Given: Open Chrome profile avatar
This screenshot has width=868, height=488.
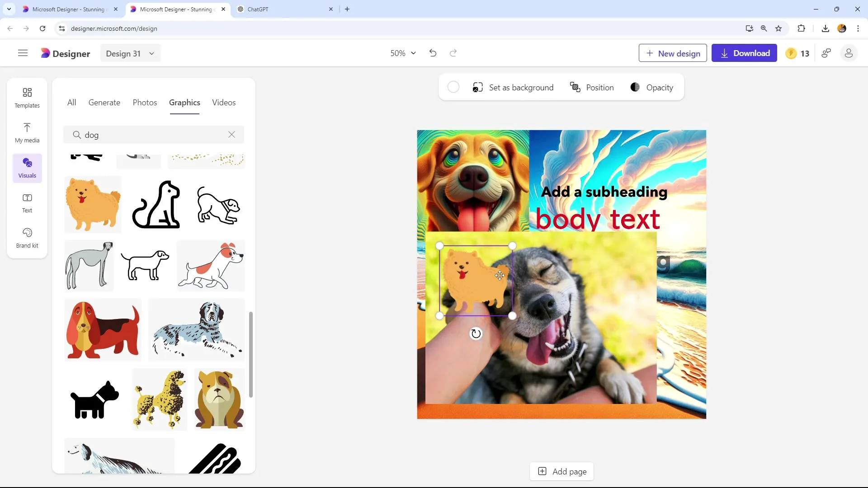Looking at the screenshot, I should coord(842,28).
